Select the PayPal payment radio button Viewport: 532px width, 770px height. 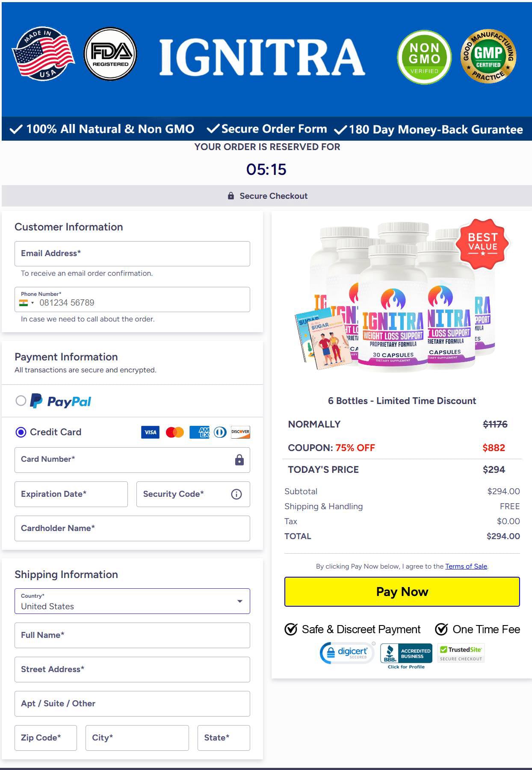click(x=21, y=401)
